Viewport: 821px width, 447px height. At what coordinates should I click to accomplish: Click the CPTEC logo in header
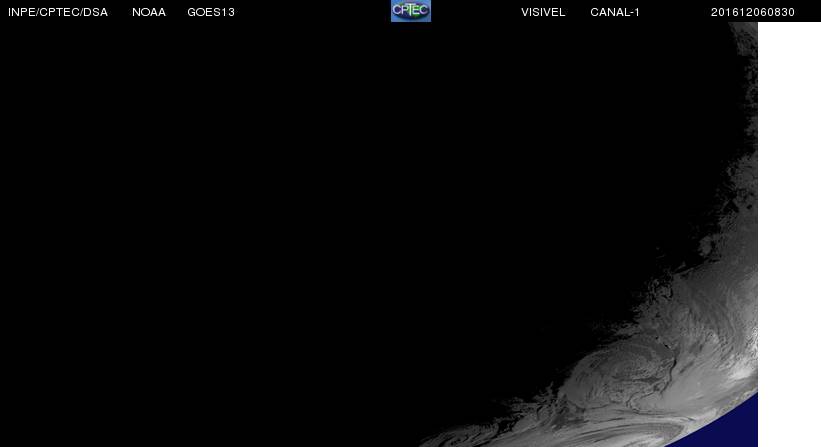[410, 10]
